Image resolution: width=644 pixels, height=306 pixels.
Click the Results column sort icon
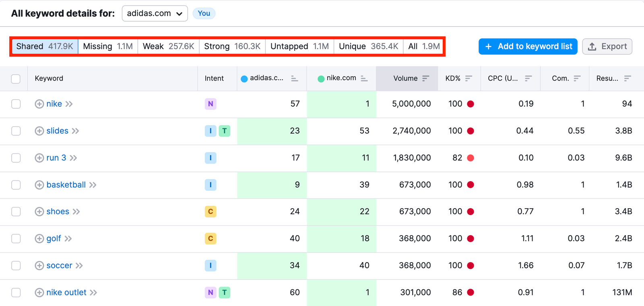(x=627, y=79)
